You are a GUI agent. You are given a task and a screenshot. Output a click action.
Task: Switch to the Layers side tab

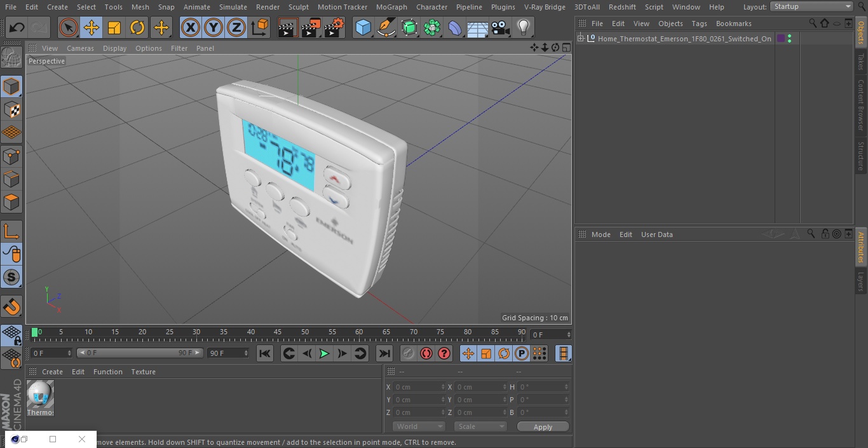coord(861,282)
